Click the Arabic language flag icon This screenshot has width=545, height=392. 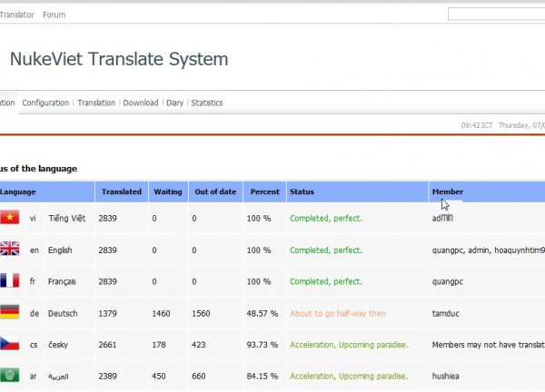9,375
